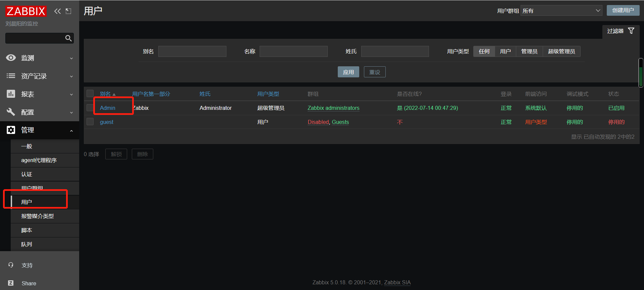Select 用户 user type filter
644x290 pixels.
pos(505,51)
